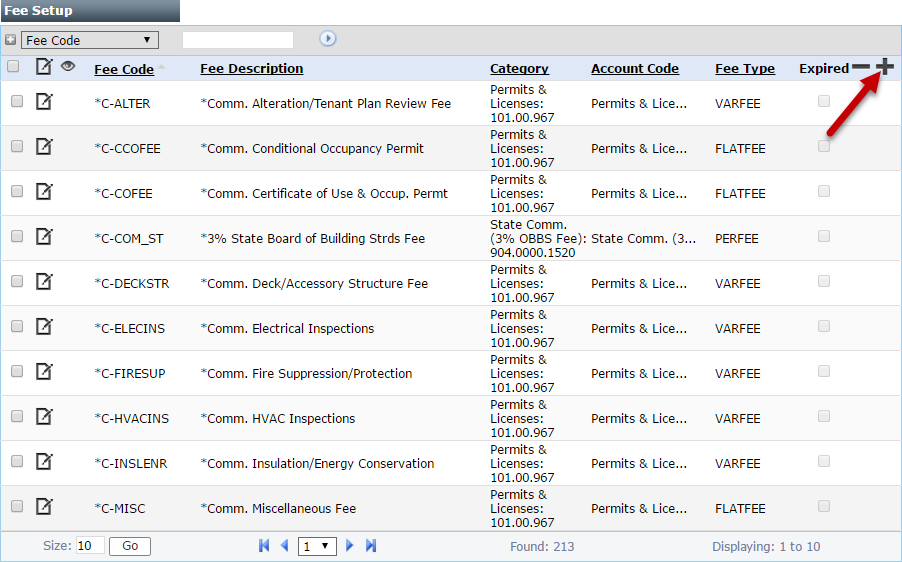
Task: Click the search text input field
Action: pos(238,40)
